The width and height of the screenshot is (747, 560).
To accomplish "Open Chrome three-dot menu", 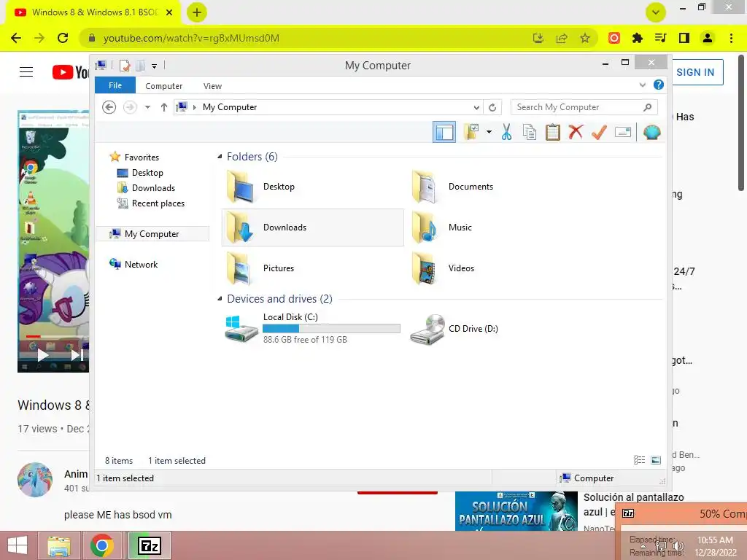I will 731,38.
